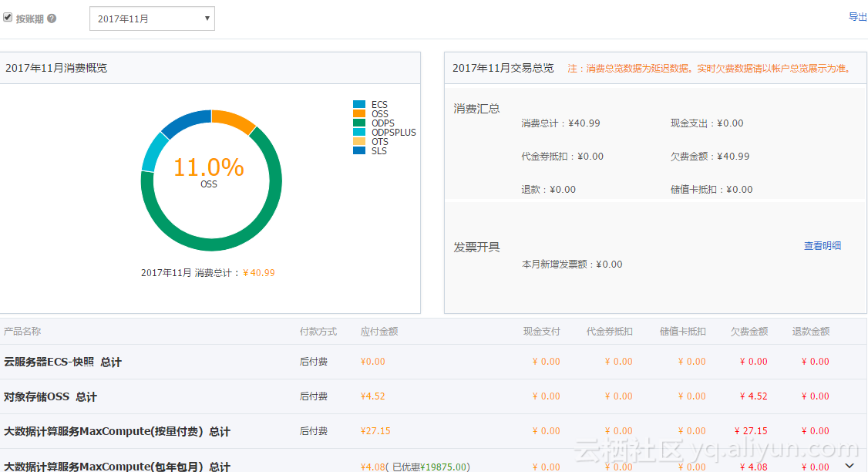Image resolution: width=868 pixels, height=472 pixels.
Task: Click the ¥0.00 payable amount for ECS-快照
Action: (372, 361)
